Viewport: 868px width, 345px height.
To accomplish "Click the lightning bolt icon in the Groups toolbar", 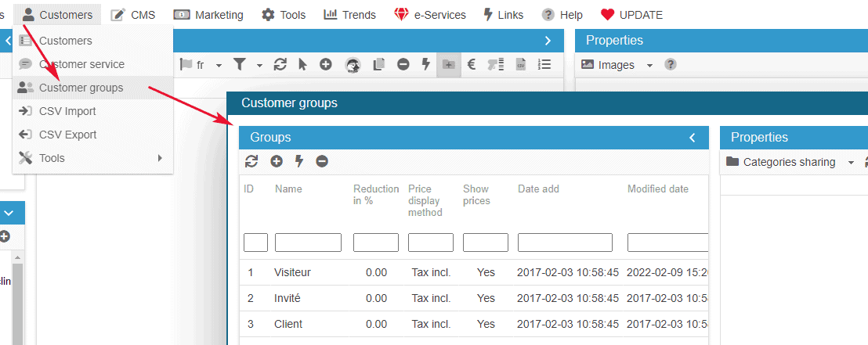I will pos(299,161).
